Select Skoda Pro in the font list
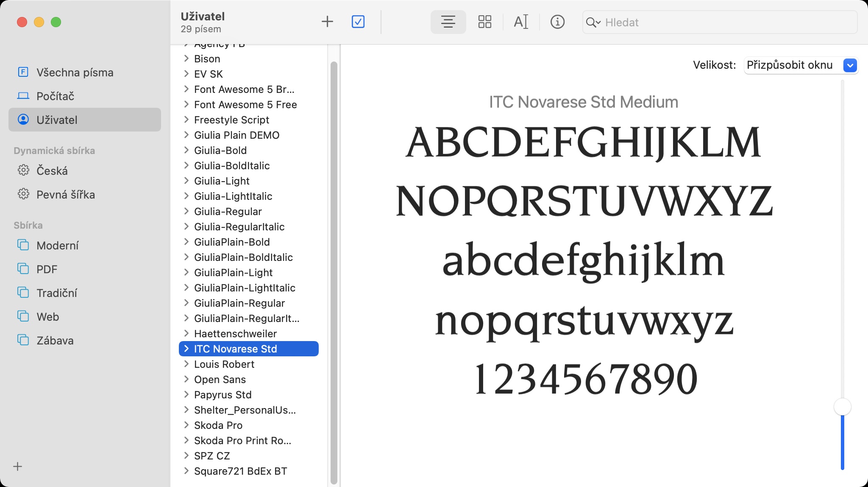Screen dimensions: 868x487 tap(218, 425)
